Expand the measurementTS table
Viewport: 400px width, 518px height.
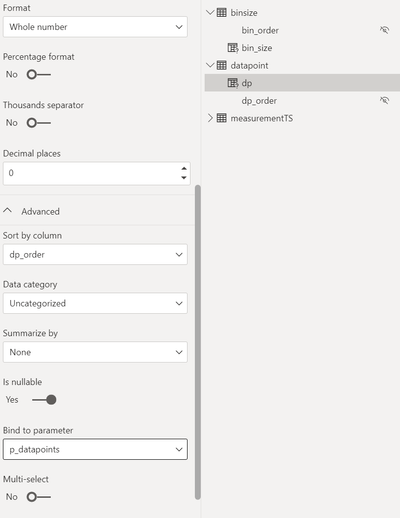click(x=210, y=118)
